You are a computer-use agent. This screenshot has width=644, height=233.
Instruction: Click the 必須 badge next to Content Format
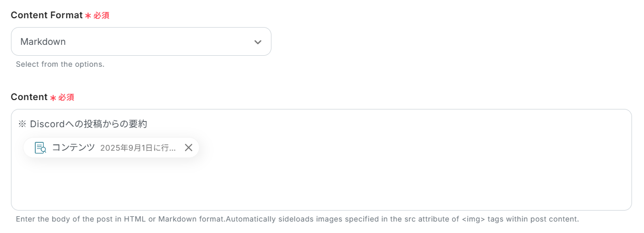point(101,16)
